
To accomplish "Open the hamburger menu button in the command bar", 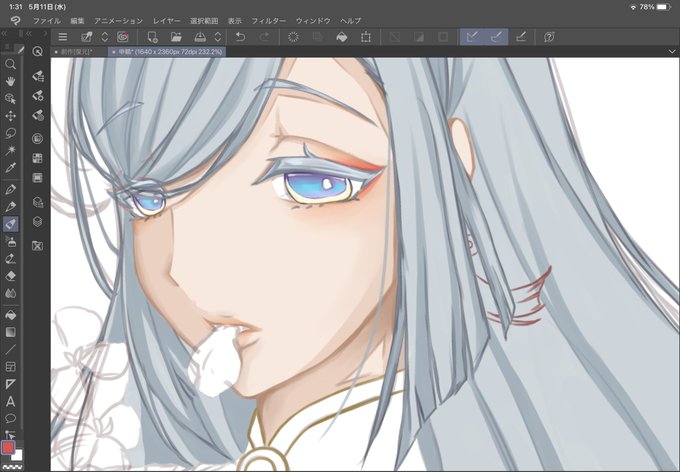I will pos(63,37).
